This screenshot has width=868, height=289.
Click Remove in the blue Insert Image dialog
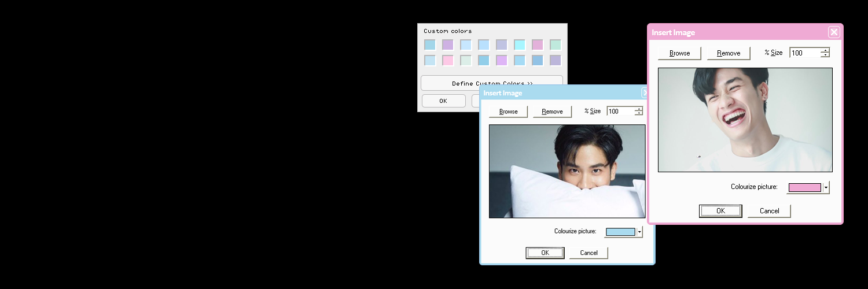point(552,112)
